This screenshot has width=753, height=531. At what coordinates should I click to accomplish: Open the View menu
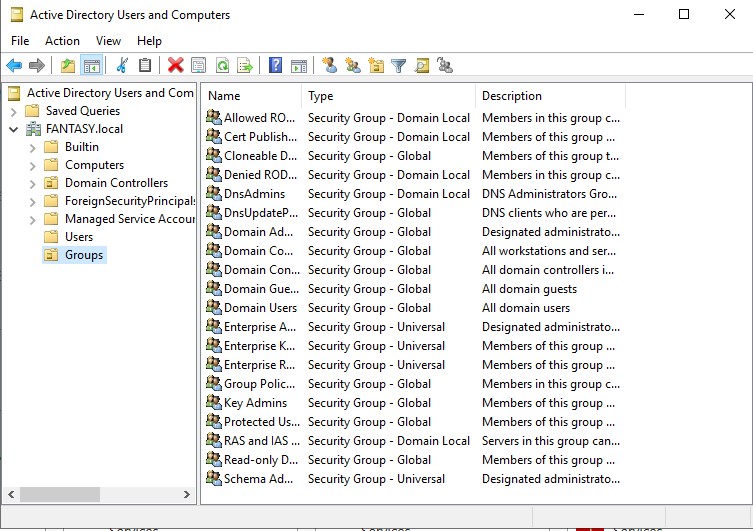coord(108,41)
